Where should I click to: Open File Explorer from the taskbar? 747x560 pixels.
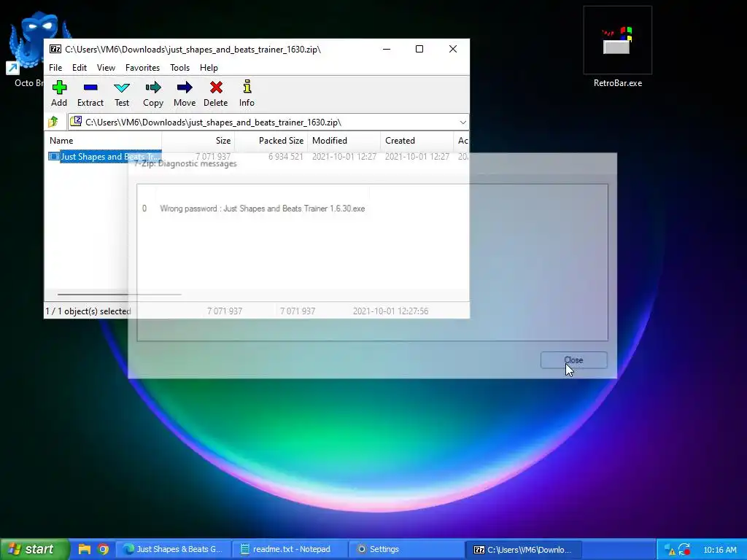pos(85,549)
